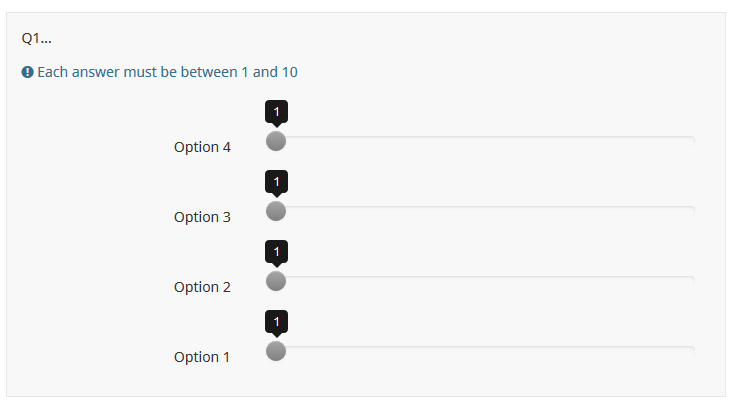Click the Option 4 slider handle
This screenshot has width=741, height=409.
[276, 141]
